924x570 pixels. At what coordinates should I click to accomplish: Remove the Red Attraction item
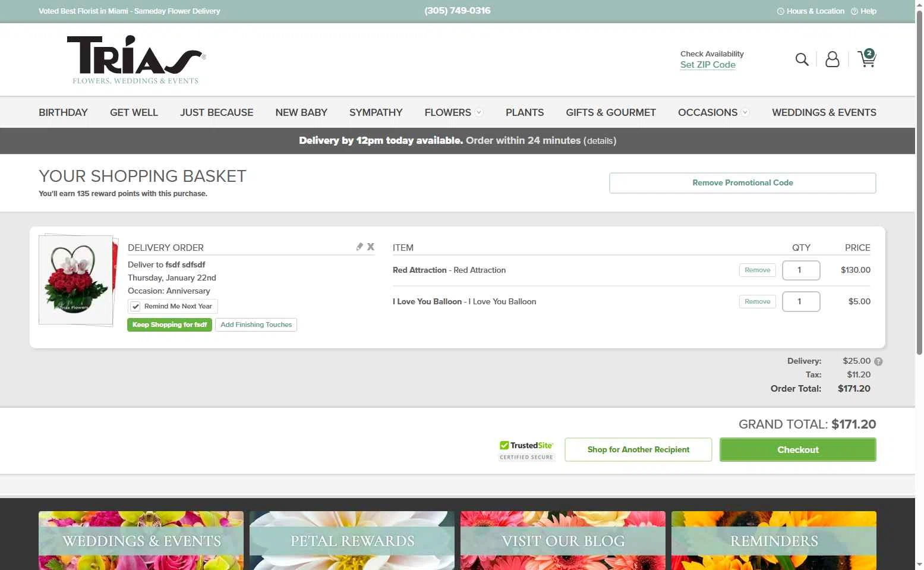[x=757, y=270]
